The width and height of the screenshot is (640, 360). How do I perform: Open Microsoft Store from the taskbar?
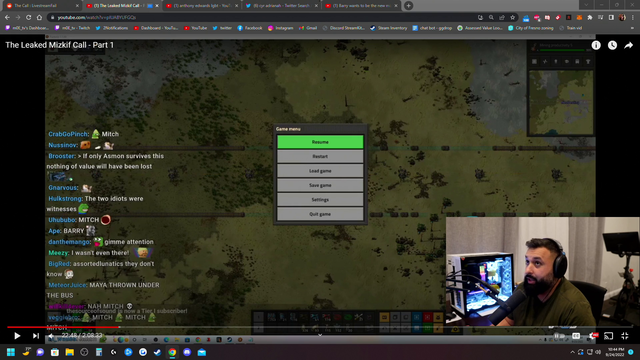[55, 352]
